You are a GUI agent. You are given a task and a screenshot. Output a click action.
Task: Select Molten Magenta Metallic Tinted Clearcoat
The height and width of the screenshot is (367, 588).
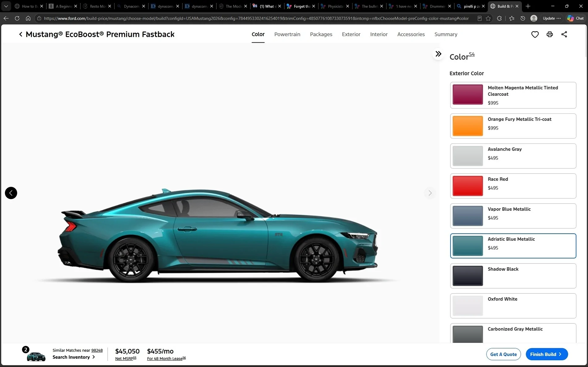[513, 95]
